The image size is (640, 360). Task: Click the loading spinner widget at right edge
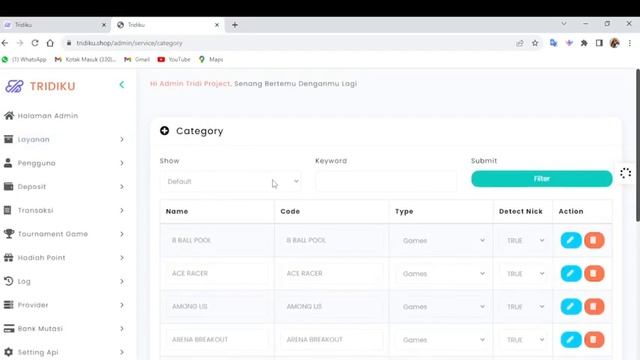[625, 173]
